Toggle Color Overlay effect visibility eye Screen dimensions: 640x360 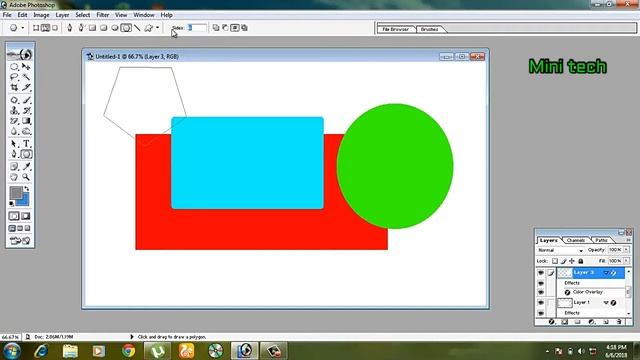[x=541, y=292]
